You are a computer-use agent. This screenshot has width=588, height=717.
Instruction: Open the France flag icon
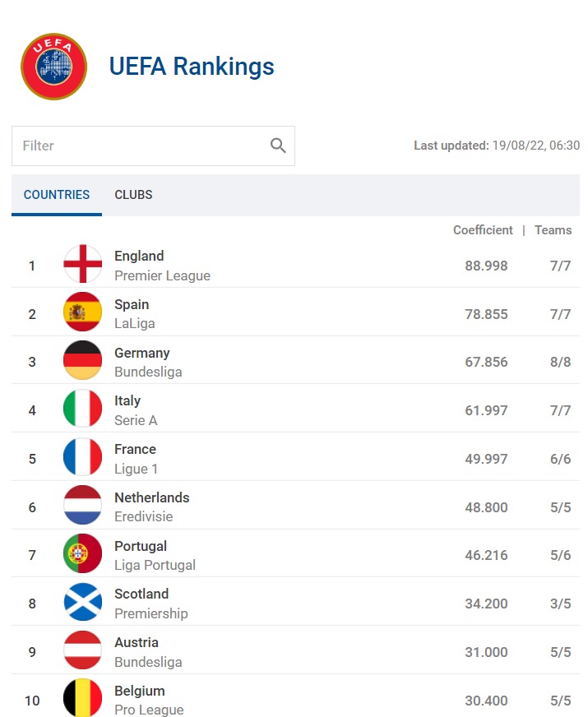(x=83, y=457)
